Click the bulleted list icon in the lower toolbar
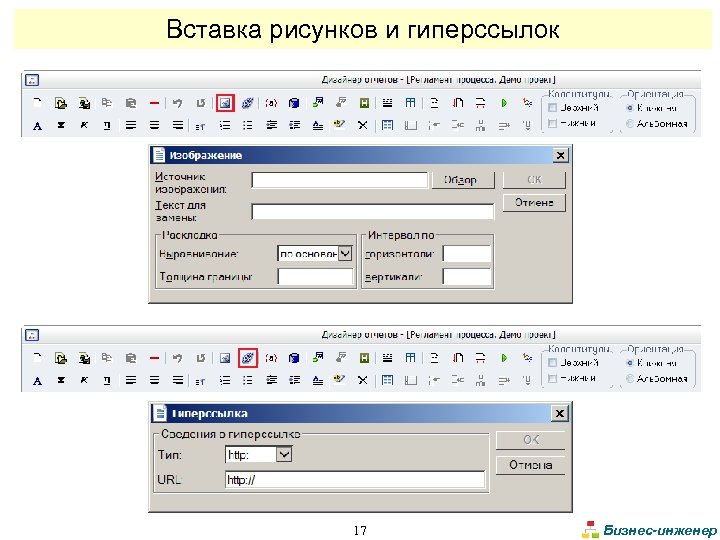The height and width of the screenshot is (540, 720). 248,380
